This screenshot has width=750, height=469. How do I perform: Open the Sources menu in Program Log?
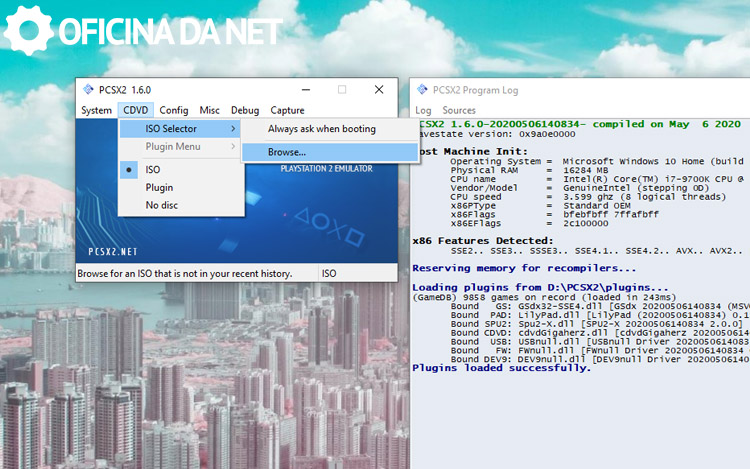click(x=459, y=110)
